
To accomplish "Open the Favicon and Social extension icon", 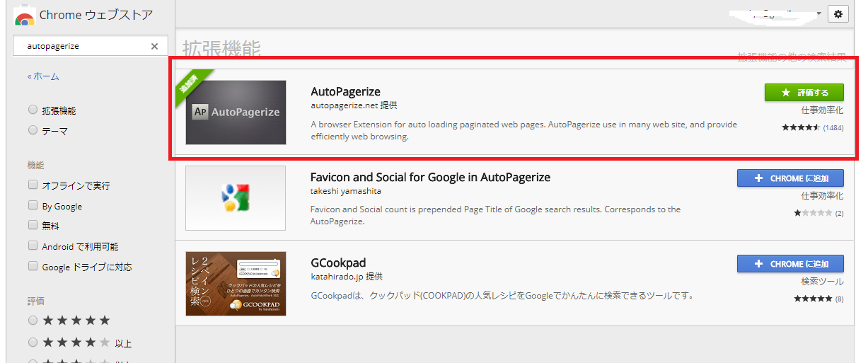I will (x=236, y=198).
